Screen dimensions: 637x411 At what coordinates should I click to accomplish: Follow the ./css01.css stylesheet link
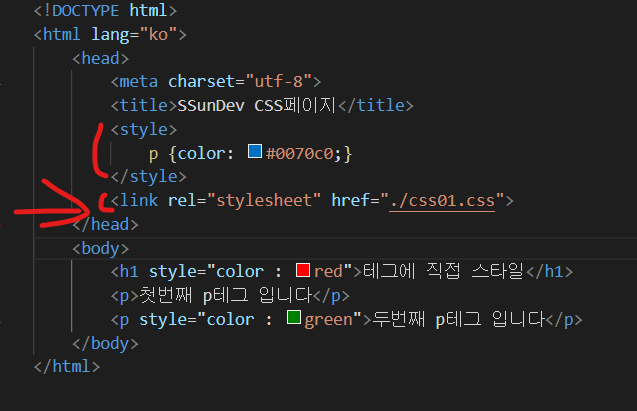(442, 201)
